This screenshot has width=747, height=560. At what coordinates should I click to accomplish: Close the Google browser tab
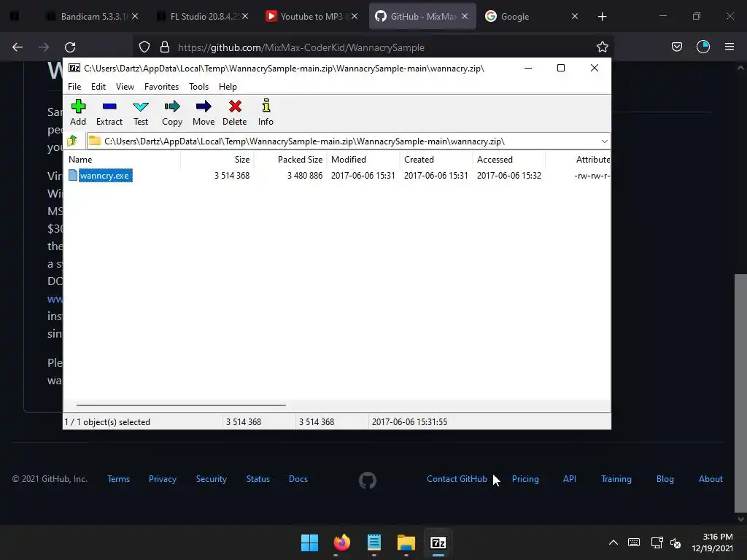[x=575, y=17]
